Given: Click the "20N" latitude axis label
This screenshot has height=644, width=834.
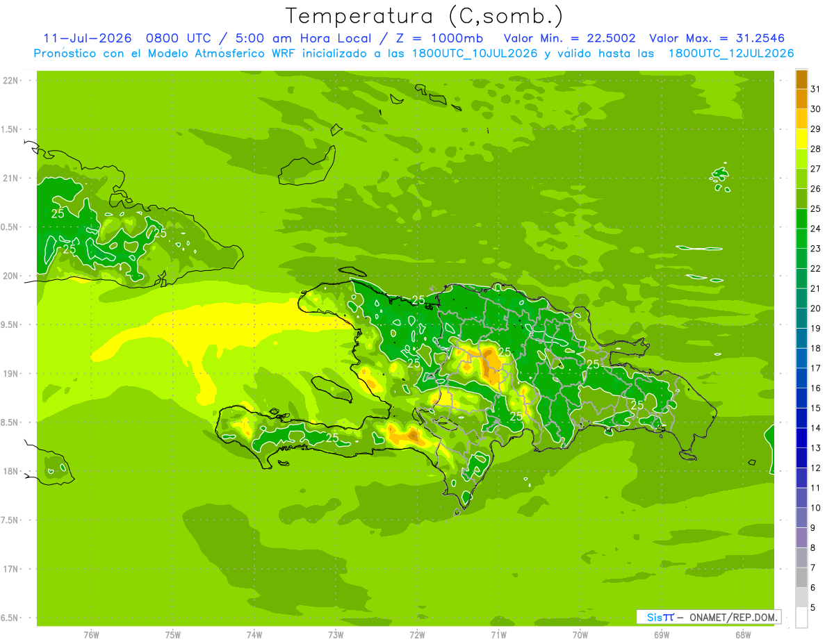Looking at the screenshot, I should tap(12, 276).
